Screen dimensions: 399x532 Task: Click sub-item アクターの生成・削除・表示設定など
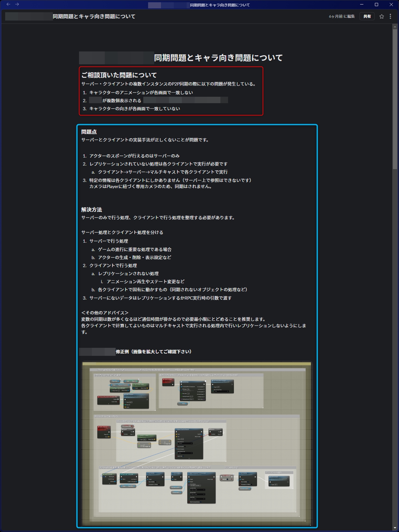pyautogui.click(x=135, y=257)
